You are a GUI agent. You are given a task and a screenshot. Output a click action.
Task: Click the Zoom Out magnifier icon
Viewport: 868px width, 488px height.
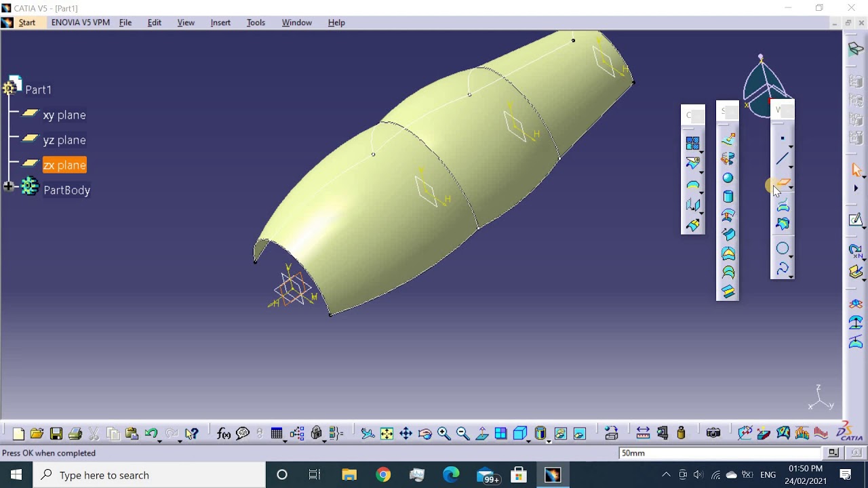point(463,434)
